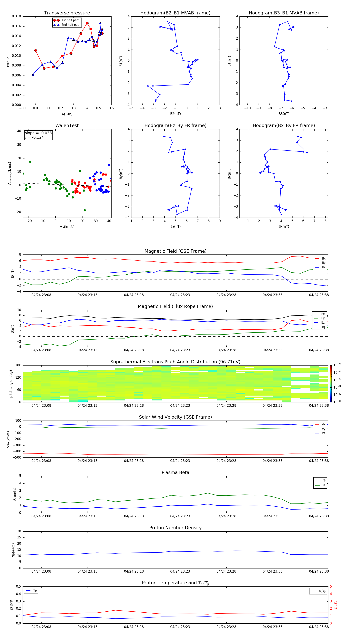Select the By' legend entry in Flux Rope plot
The width and height of the screenshot is (351, 644).
point(320,318)
